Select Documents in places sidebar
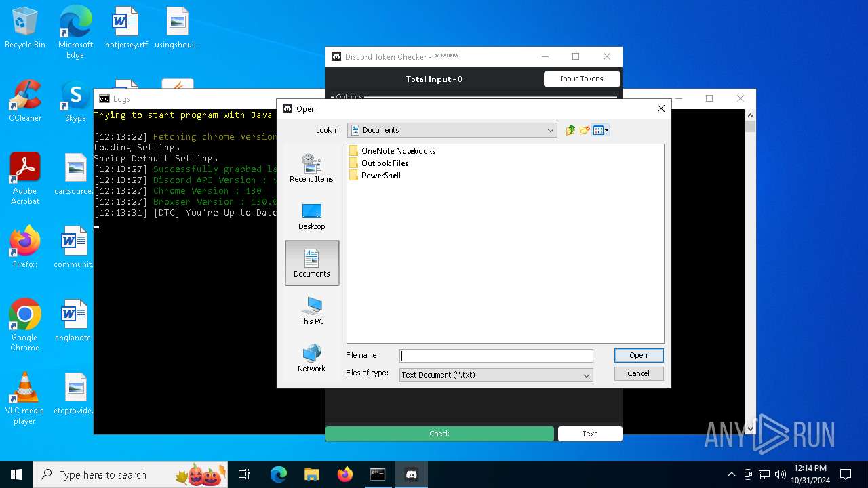This screenshot has width=868, height=488. point(312,263)
